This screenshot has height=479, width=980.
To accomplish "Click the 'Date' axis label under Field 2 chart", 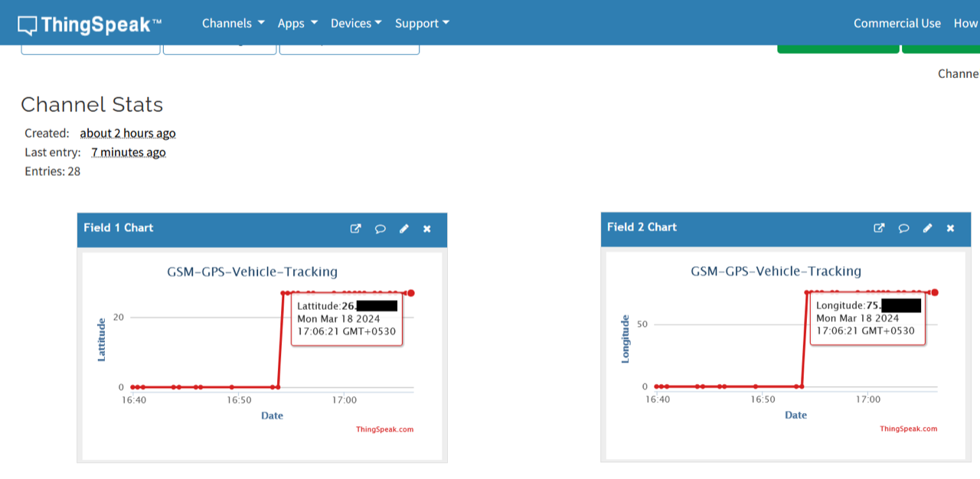I will pos(795,415).
